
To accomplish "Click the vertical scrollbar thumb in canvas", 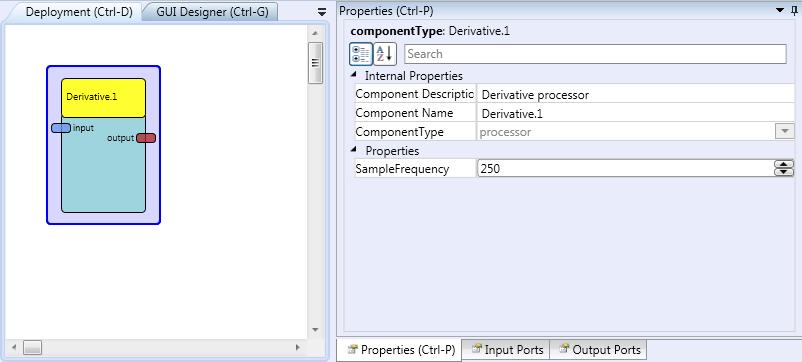I will click(x=316, y=63).
